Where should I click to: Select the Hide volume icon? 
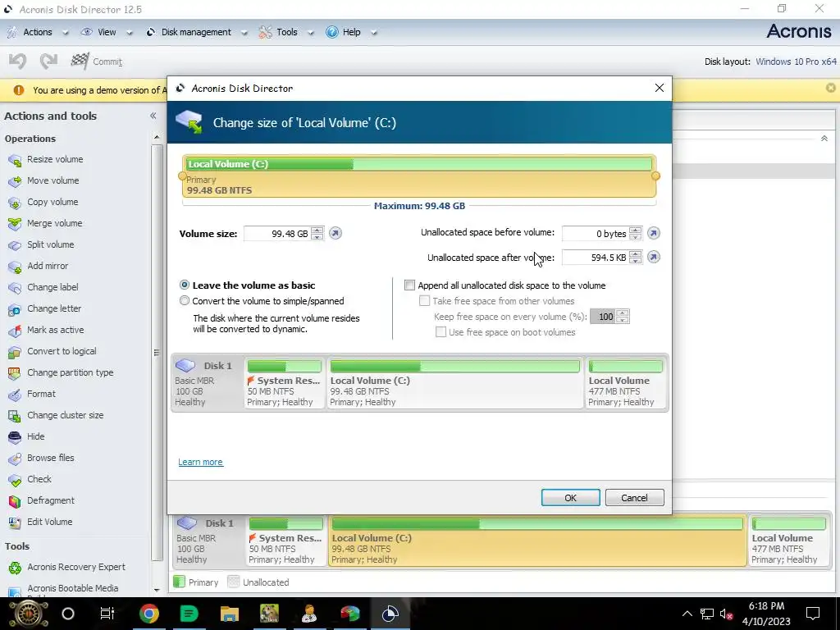point(15,437)
